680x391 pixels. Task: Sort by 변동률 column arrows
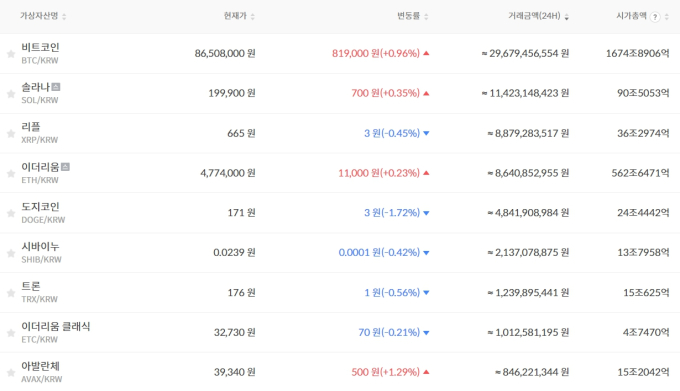click(426, 16)
